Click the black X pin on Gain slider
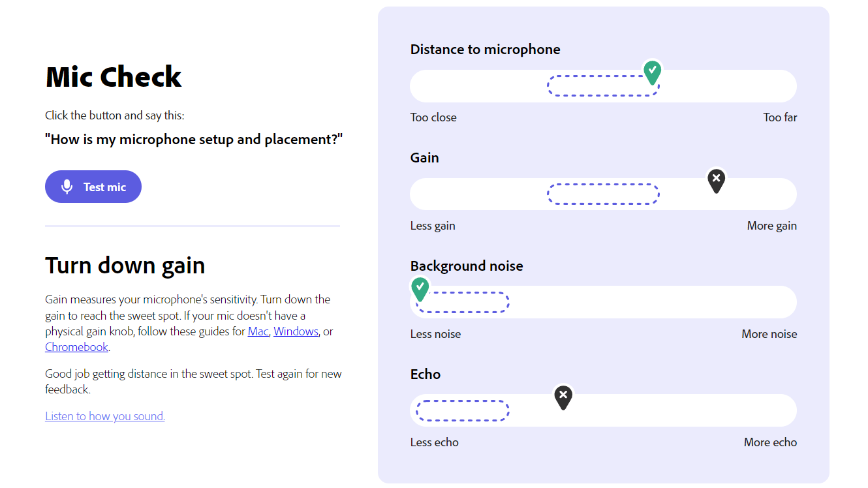The image size is (868, 488). pyautogui.click(x=716, y=179)
